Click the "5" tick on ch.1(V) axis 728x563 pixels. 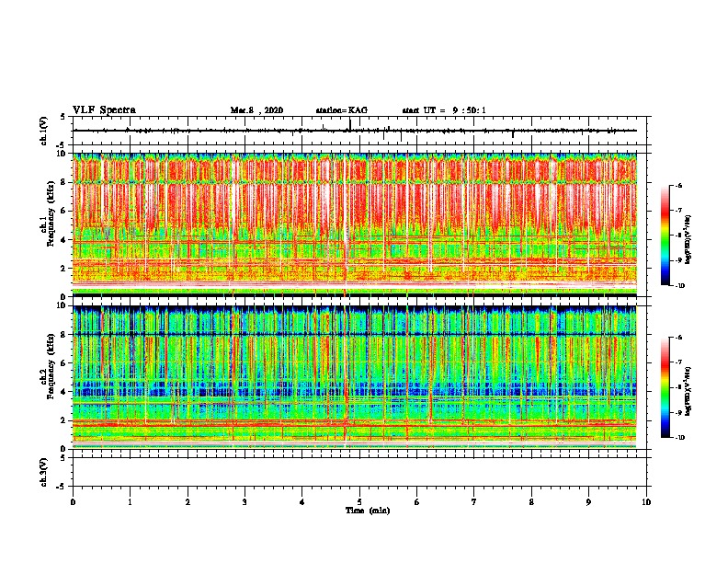63,117
